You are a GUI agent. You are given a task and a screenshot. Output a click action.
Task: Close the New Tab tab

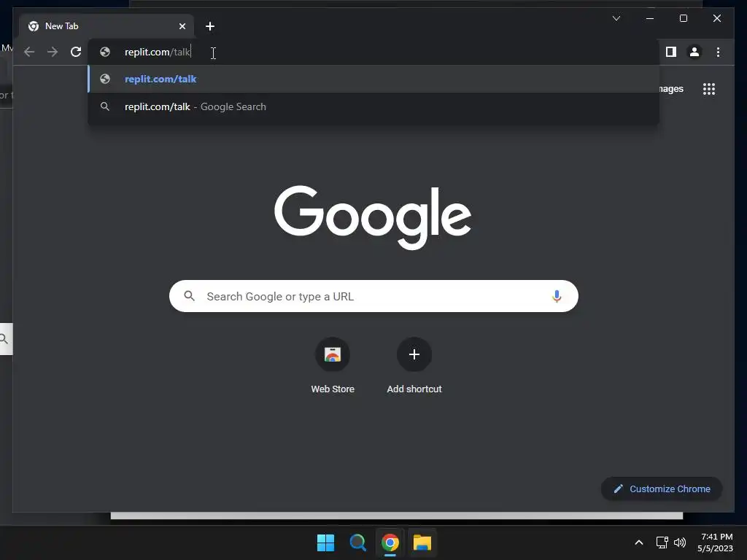click(182, 26)
